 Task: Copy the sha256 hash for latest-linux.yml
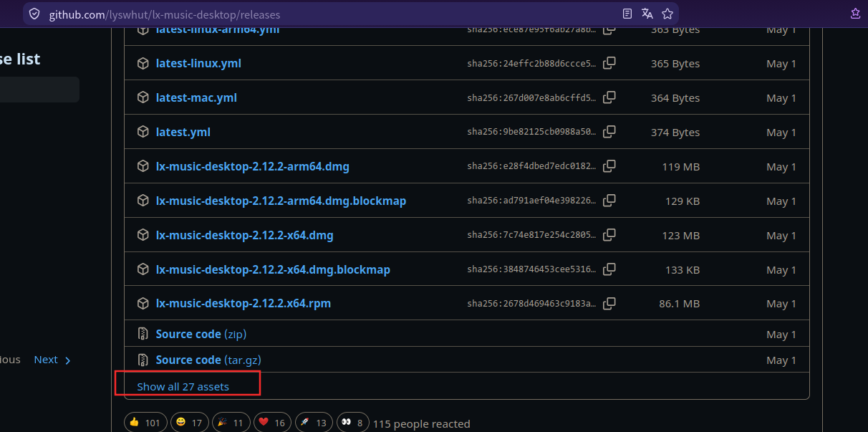pos(609,63)
